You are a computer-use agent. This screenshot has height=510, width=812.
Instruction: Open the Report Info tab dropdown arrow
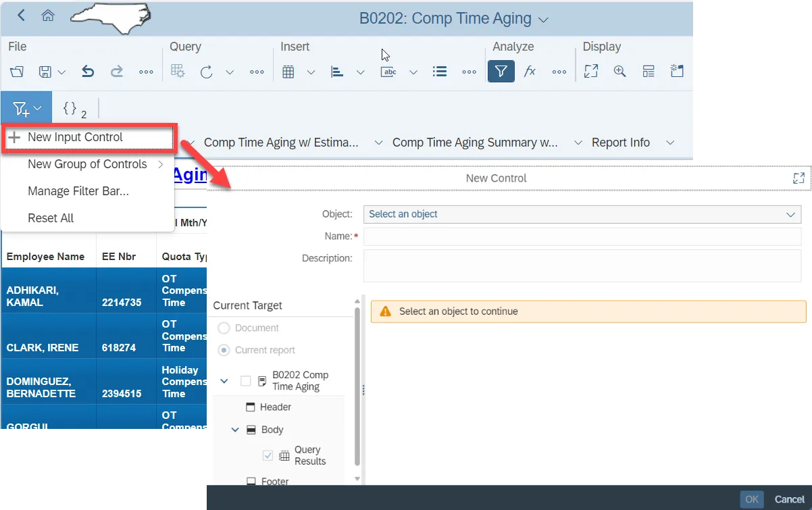670,143
